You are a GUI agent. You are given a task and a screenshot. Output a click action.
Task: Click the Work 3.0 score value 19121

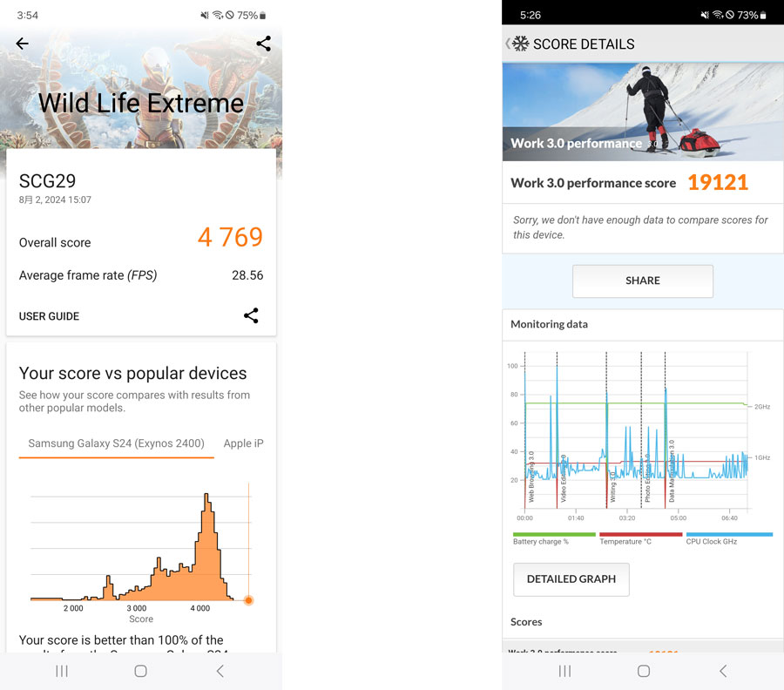point(718,182)
